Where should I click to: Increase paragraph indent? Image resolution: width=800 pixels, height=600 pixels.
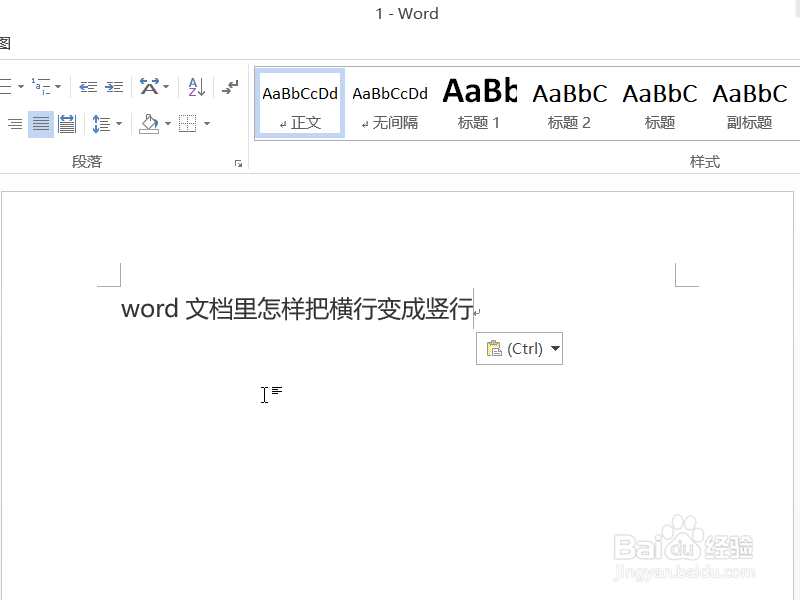click(x=114, y=87)
